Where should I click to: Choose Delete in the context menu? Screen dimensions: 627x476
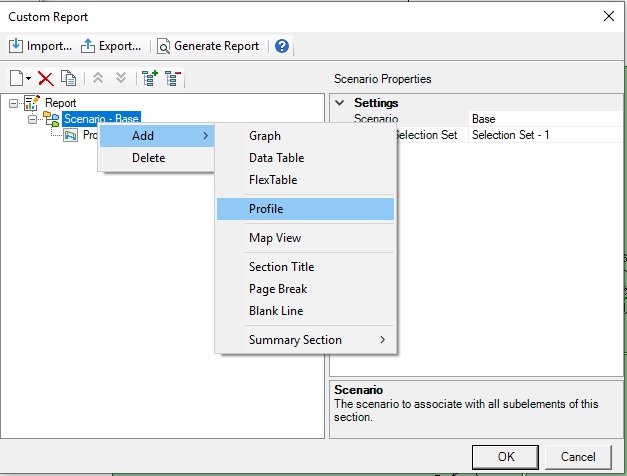(149, 158)
